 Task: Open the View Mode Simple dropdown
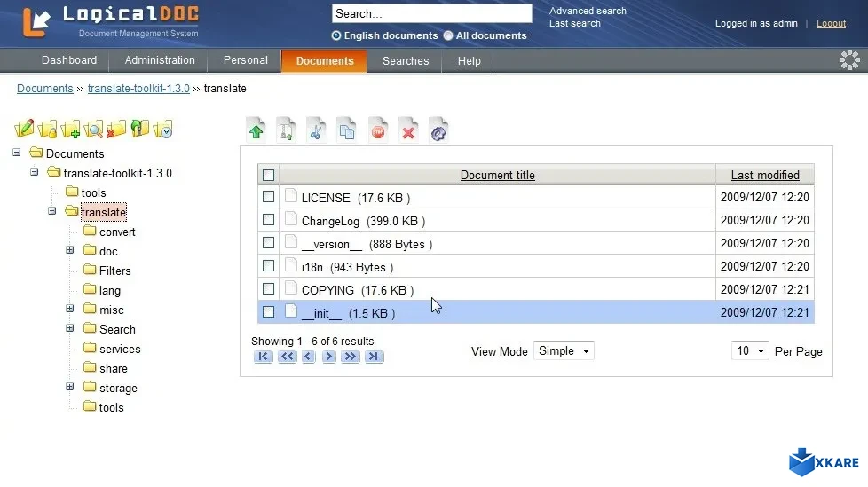click(x=564, y=351)
